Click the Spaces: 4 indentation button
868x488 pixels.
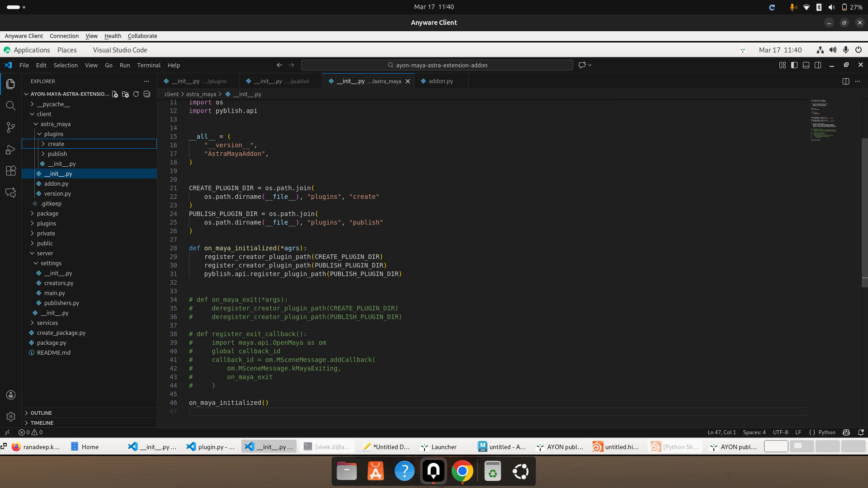(754, 432)
